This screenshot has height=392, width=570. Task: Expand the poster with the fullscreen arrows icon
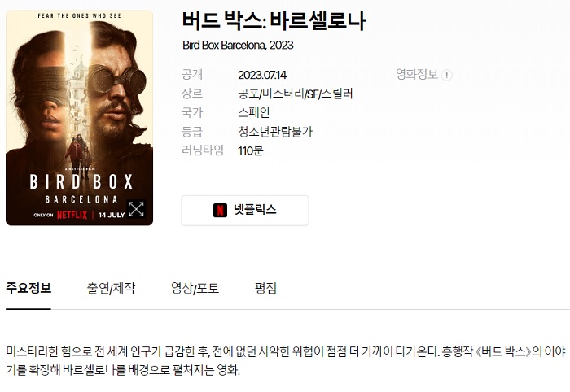click(136, 209)
